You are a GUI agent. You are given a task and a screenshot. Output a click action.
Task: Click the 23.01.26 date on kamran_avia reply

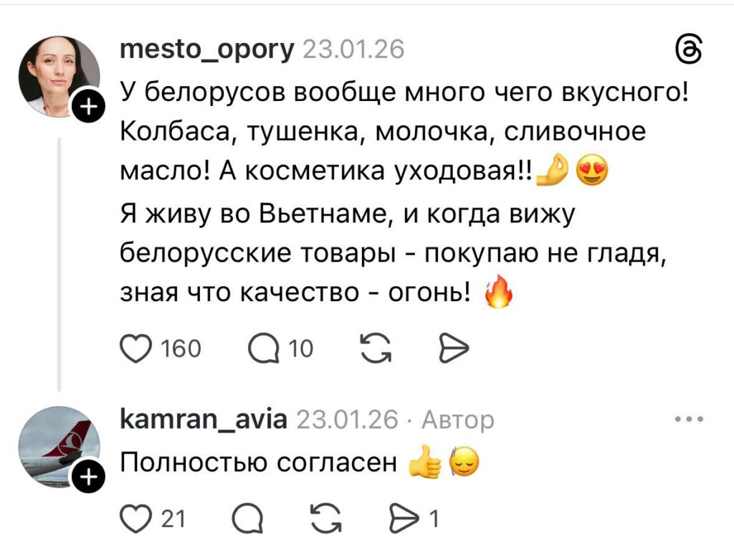coord(345,419)
